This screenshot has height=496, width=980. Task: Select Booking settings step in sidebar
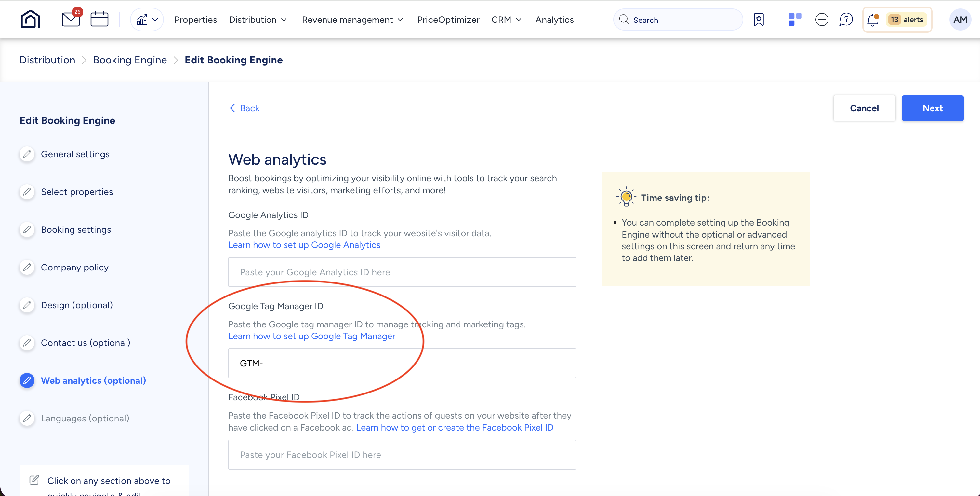click(76, 229)
